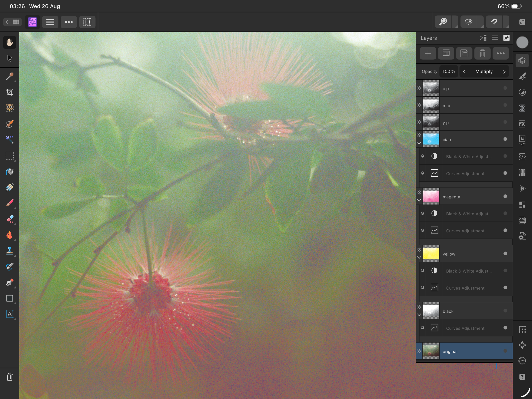Screen dimensions: 532x399
Task: Open layer more options ellipsis button
Action: (501, 53)
